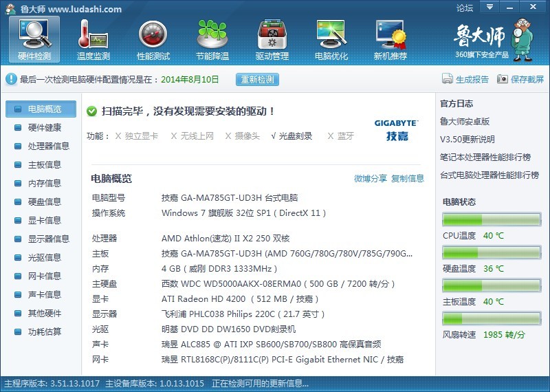Click the 硬盘温度 progress bar

[x=492, y=252]
